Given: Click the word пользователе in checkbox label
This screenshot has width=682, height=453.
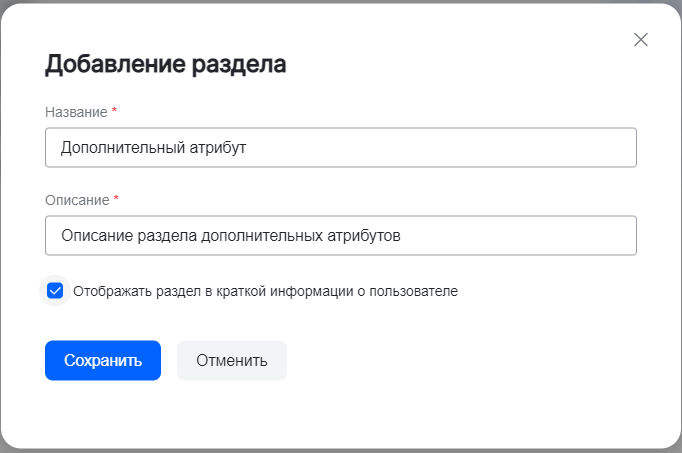Looking at the screenshot, I should pyautogui.click(x=414, y=292).
